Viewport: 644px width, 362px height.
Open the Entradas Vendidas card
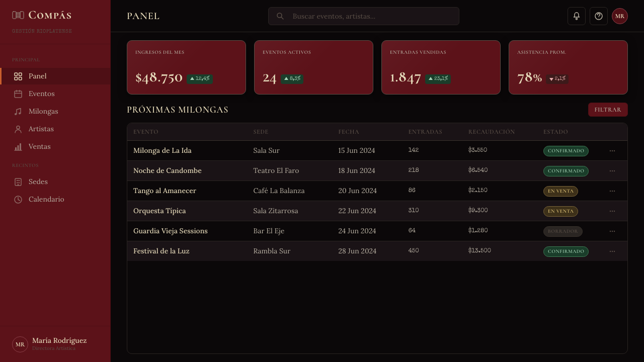point(441,67)
